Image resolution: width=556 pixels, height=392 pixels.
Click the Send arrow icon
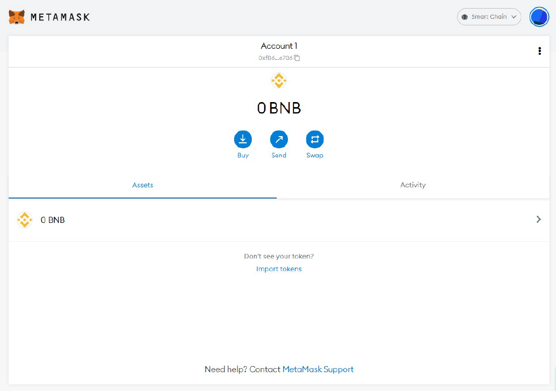pyautogui.click(x=279, y=140)
